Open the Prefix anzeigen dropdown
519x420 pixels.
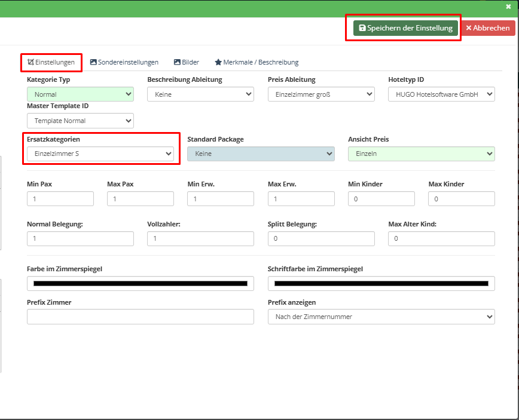point(381,317)
